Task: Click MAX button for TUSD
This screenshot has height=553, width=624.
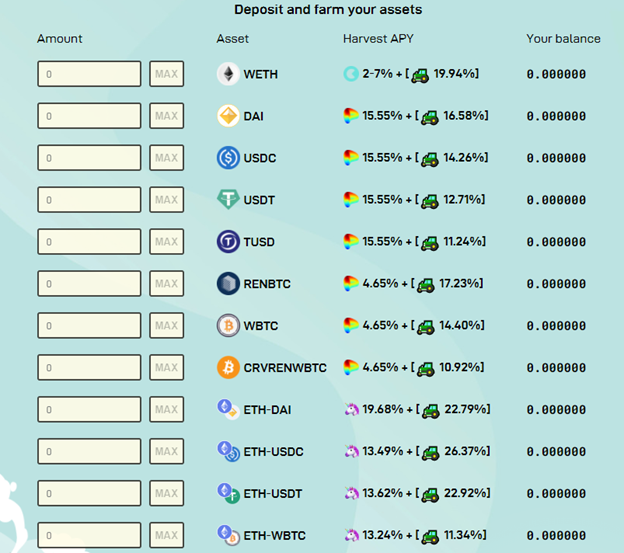Action: click(x=167, y=241)
